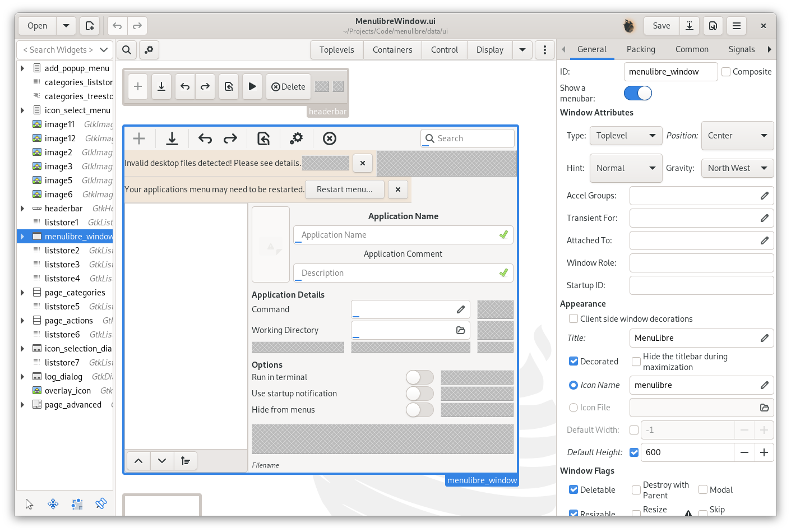791x532 pixels.
Task: Click the Save button
Action: (661, 25)
